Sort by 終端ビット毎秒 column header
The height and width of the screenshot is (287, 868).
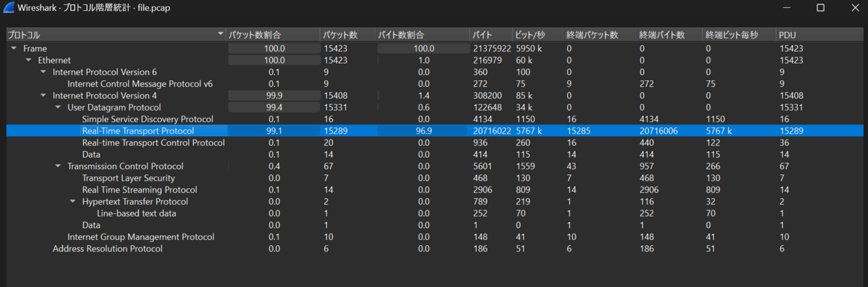(x=739, y=35)
